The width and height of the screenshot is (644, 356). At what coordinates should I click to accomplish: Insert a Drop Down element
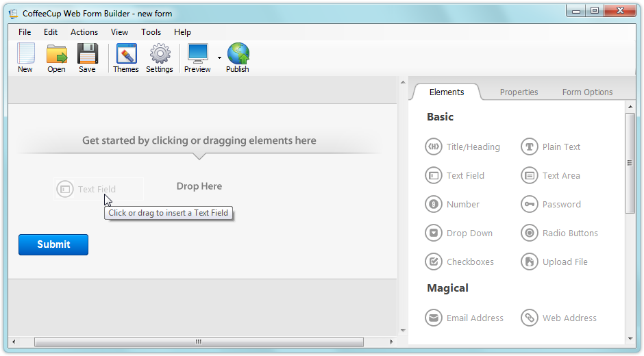[459, 233]
